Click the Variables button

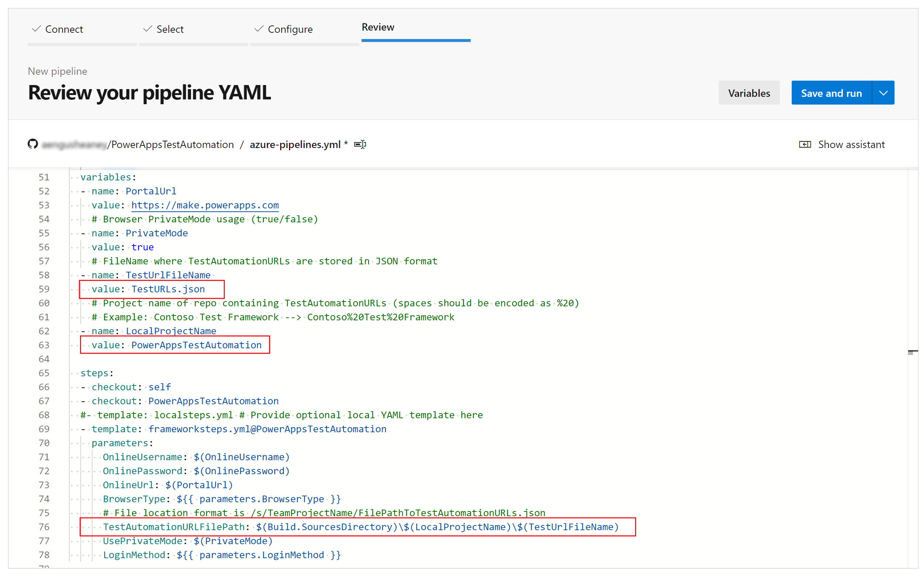click(x=749, y=92)
